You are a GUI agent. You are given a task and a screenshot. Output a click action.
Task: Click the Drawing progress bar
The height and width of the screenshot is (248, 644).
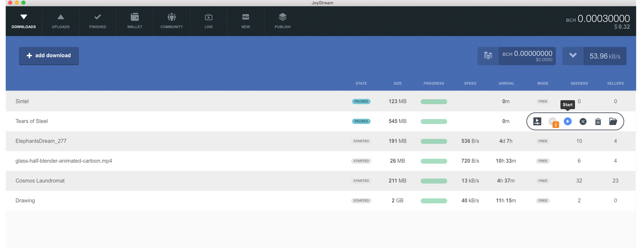(x=434, y=201)
